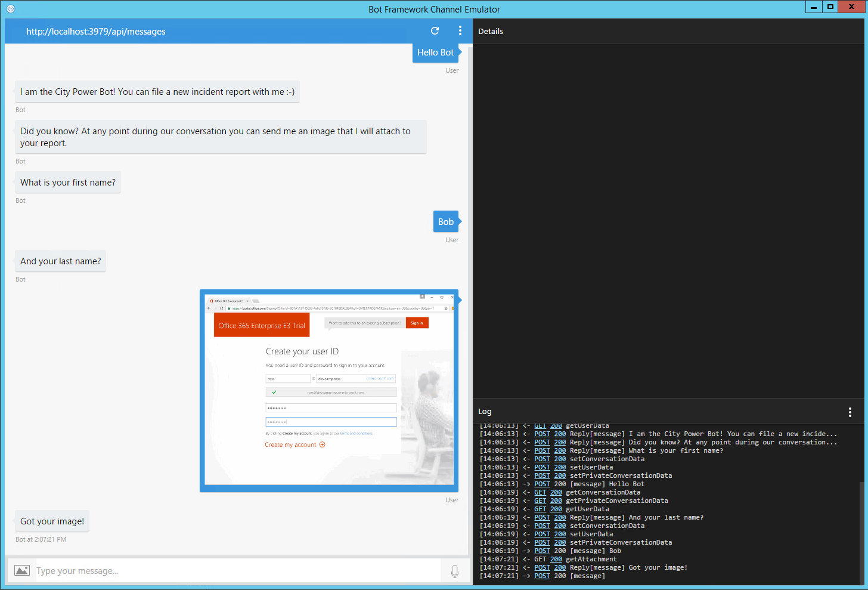The width and height of the screenshot is (868, 590).
Task: Click POST link for 'I am the City Power Bot' log row
Action: point(542,434)
